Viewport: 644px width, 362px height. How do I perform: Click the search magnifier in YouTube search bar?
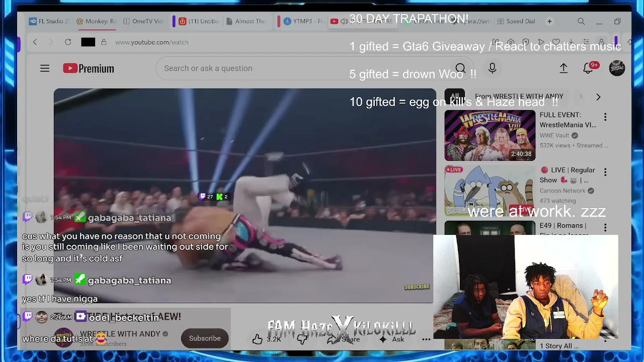pyautogui.click(x=460, y=68)
